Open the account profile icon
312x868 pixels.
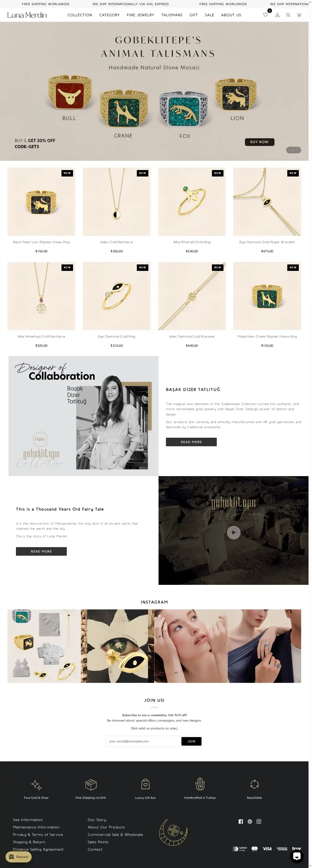(277, 15)
